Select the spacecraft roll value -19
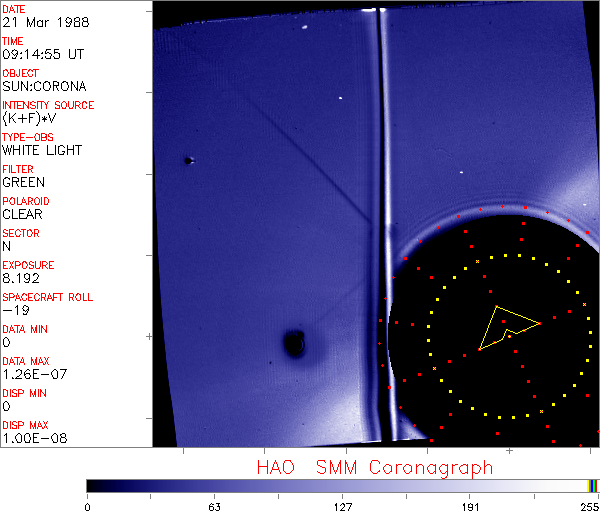The image size is (600, 512). [x=13, y=310]
